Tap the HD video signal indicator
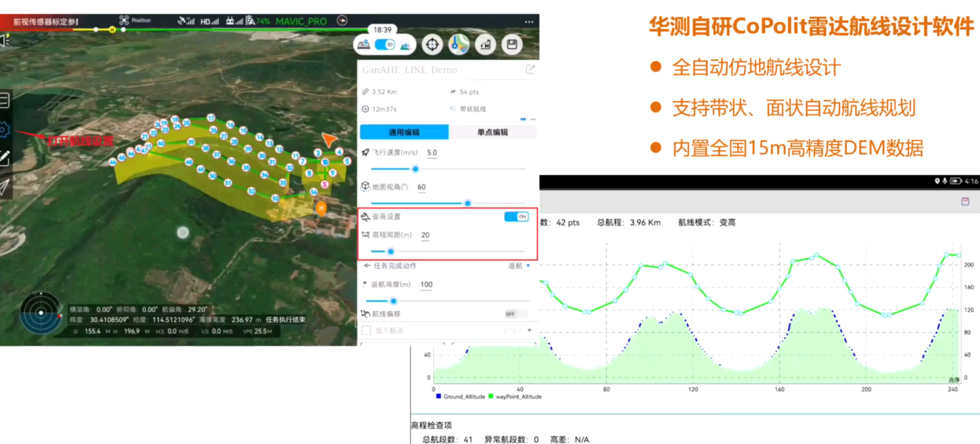The height and width of the screenshot is (444, 980). pyautogui.click(x=209, y=21)
